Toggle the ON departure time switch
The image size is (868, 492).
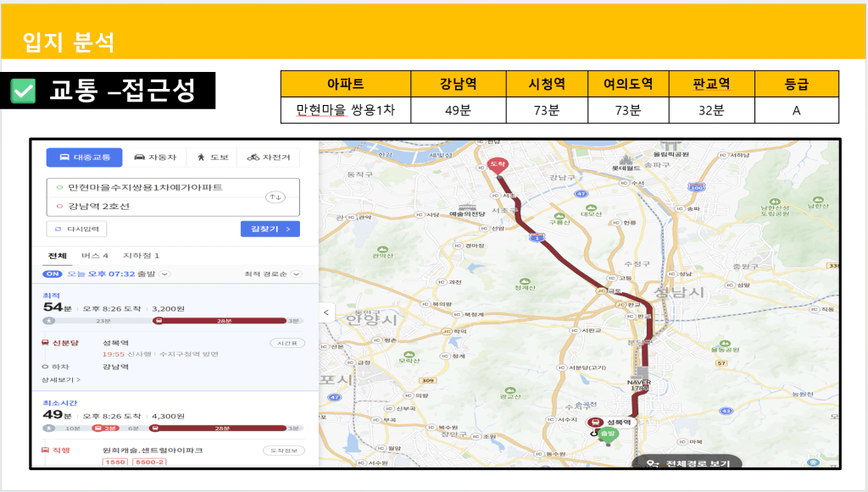[x=53, y=274]
